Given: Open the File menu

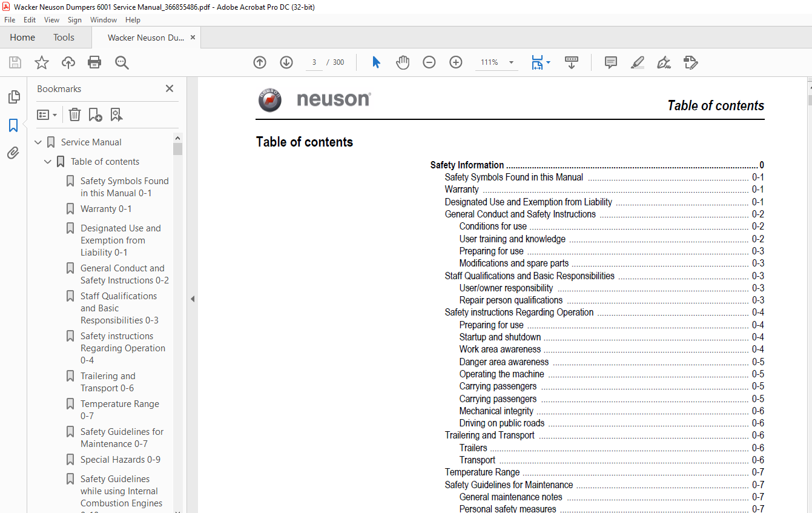Looking at the screenshot, I should coord(10,20).
